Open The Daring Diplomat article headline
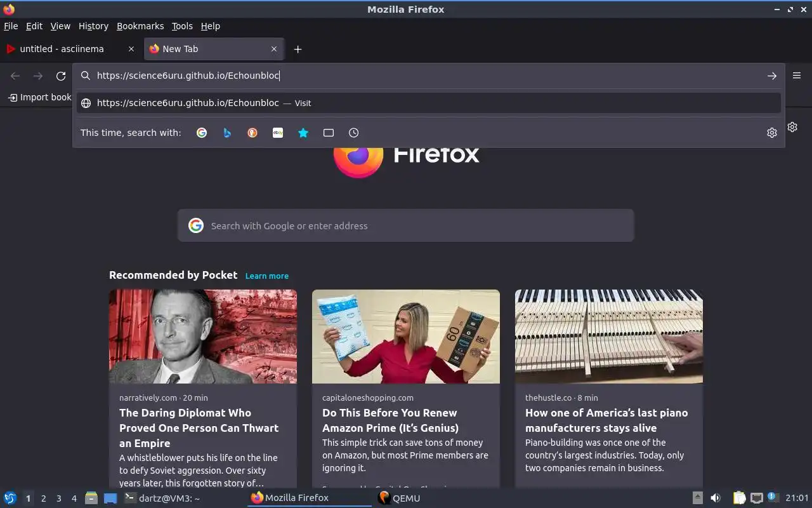The height and width of the screenshot is (508, 812). point(199,428)
